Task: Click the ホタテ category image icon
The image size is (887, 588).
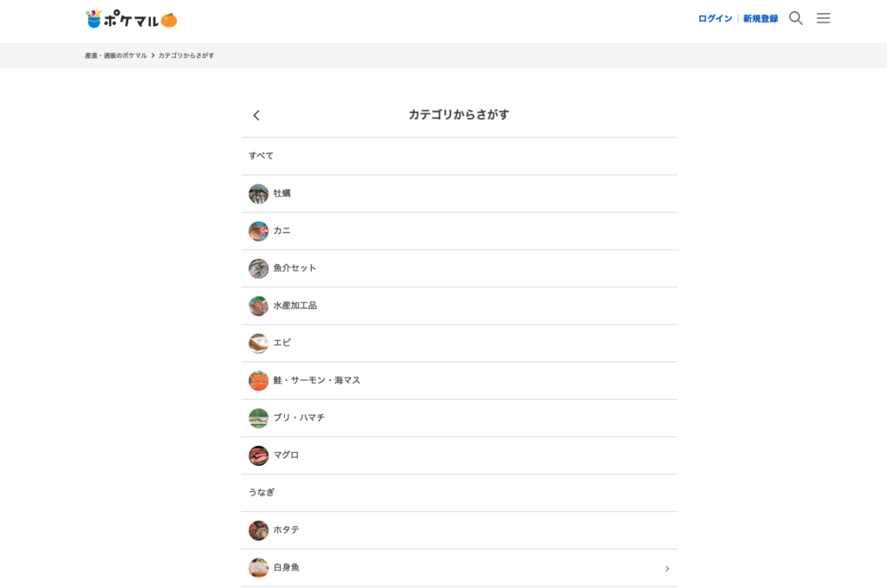Action: click(x=258, y=530)
